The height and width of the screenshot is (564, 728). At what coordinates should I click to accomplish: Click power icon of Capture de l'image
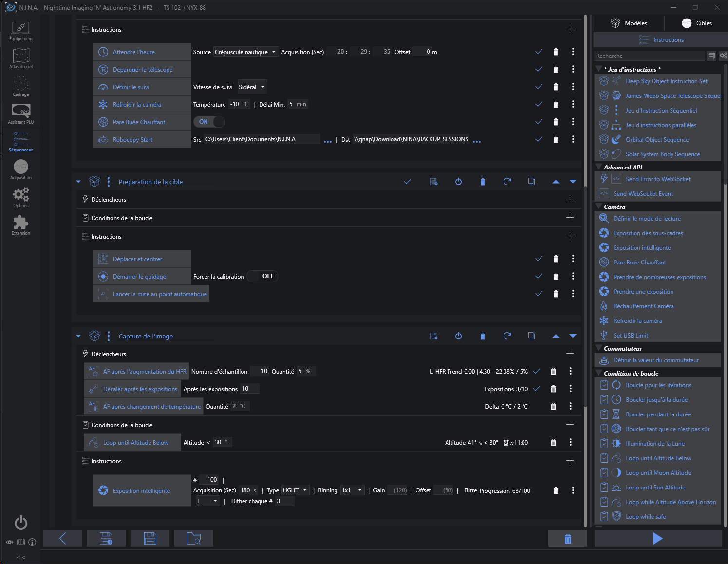458,336
